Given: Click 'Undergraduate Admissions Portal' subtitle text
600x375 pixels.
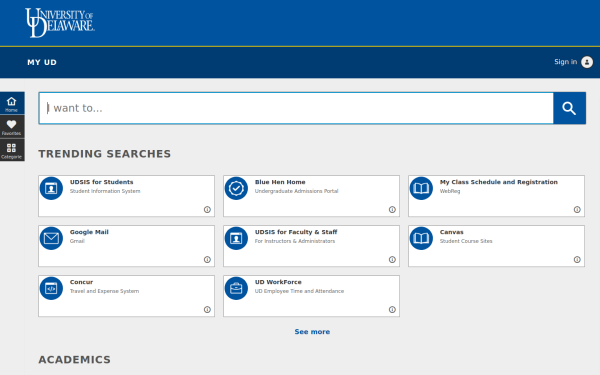Looking at the screenshot, I should tap(297, 191).
